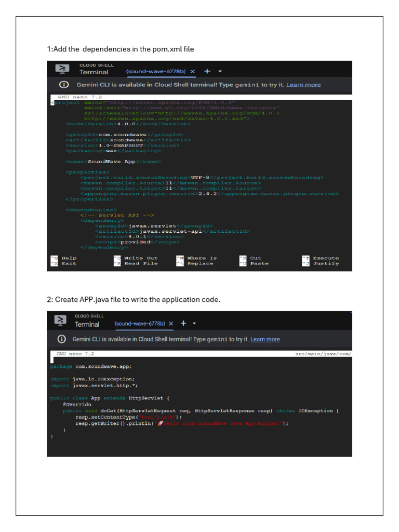Click the Cloud Shell terminal icon in the second screenshot

[x=60, y=320]
